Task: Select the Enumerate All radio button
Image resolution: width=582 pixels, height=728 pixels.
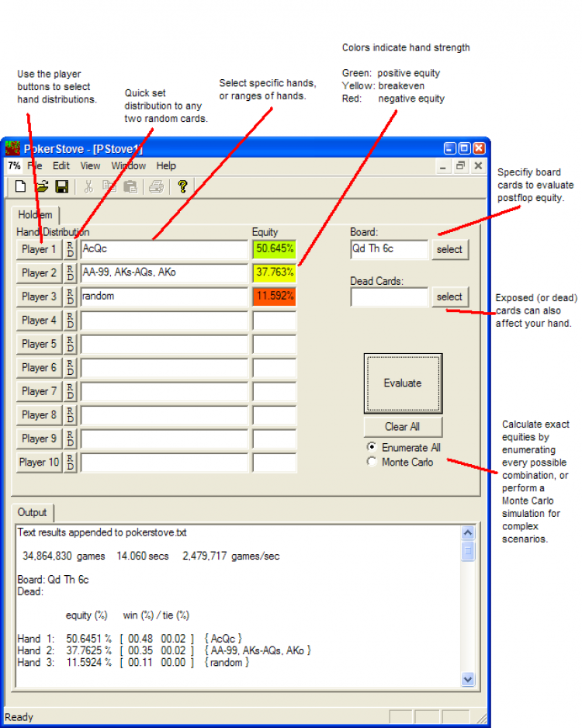Action: pyautogui.click(x=372, y=447)
